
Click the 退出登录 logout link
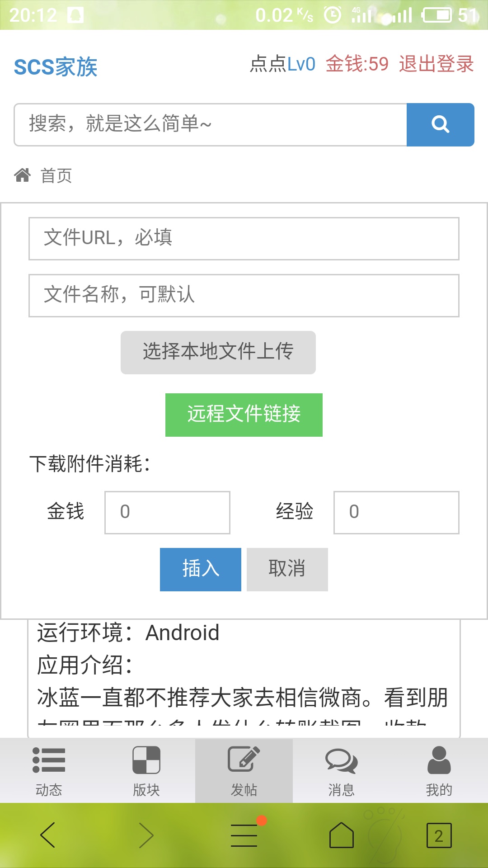point(436,64)
